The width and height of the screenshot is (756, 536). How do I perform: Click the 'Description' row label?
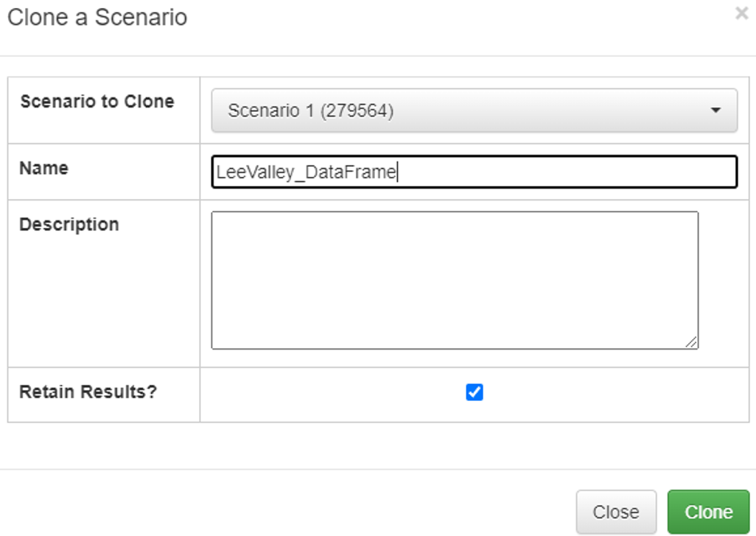click(x=69, y=224)
